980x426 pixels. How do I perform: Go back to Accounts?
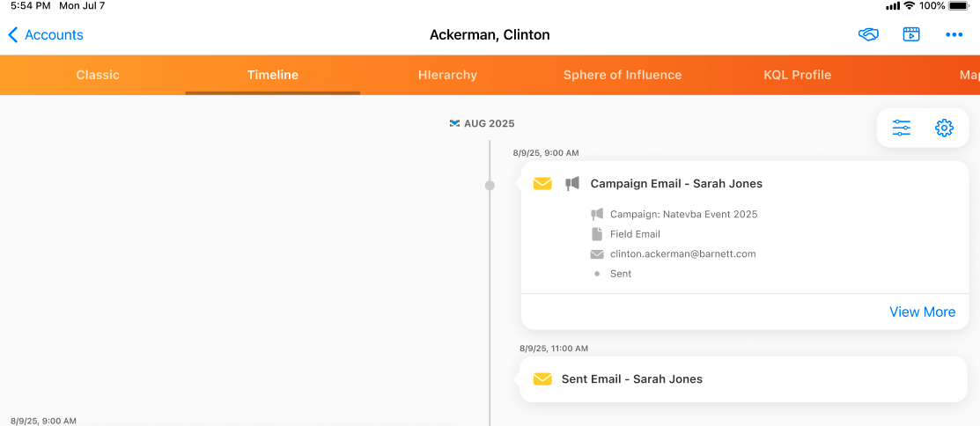point(46,35)
